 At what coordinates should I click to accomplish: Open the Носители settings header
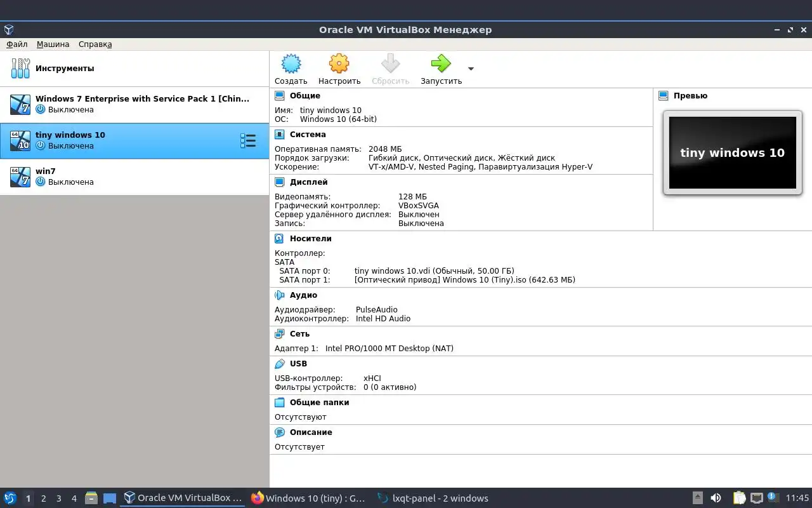pyautogui.click(x=311, y=239)
